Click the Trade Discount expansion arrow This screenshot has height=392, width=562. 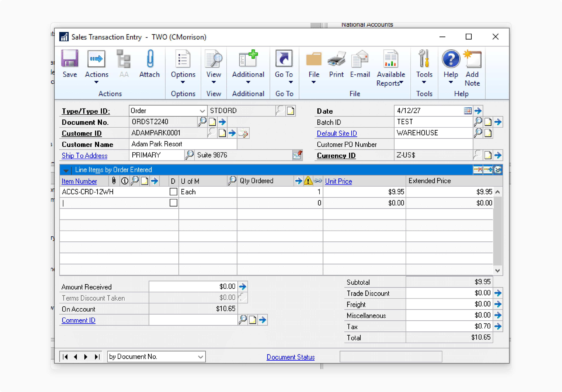498,293
